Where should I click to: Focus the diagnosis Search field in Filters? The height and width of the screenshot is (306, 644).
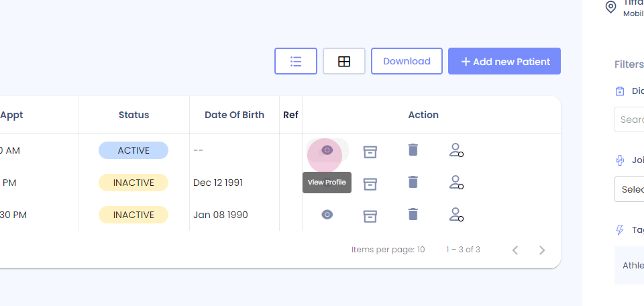coord(629,119)
